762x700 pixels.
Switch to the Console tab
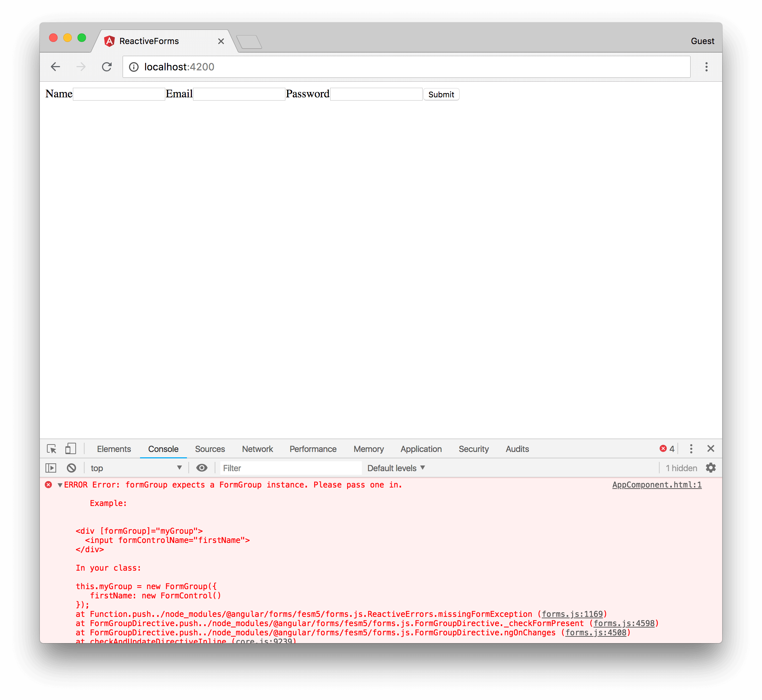[163, 449]
